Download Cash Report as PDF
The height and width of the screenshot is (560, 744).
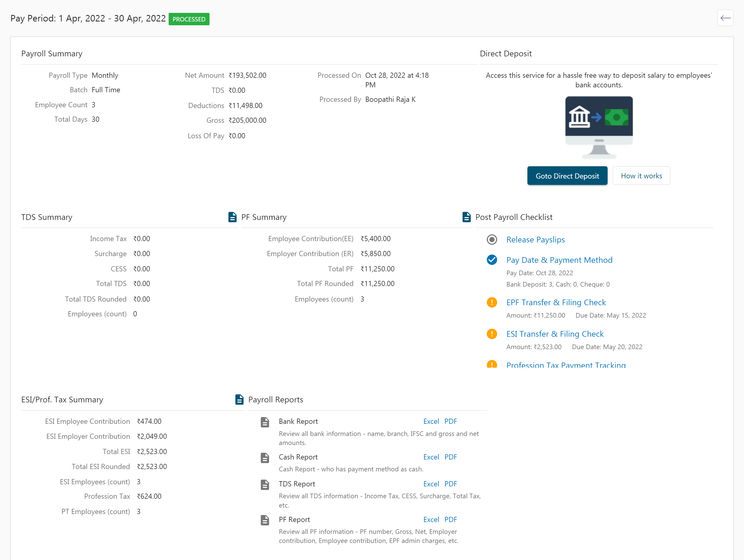point(450,457)
